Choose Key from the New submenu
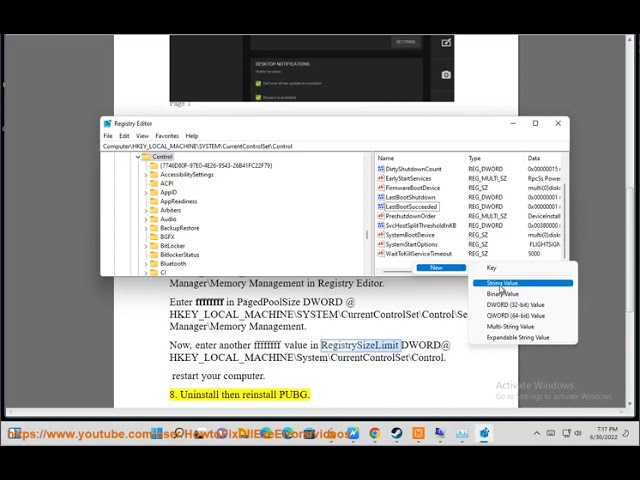 [x=523, y=268]
